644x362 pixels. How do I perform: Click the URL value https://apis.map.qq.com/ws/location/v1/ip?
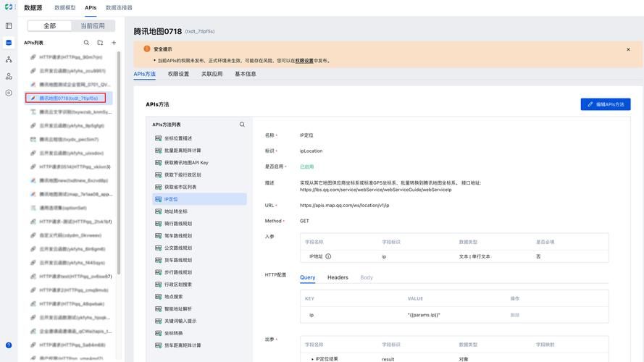coord(345,205)
